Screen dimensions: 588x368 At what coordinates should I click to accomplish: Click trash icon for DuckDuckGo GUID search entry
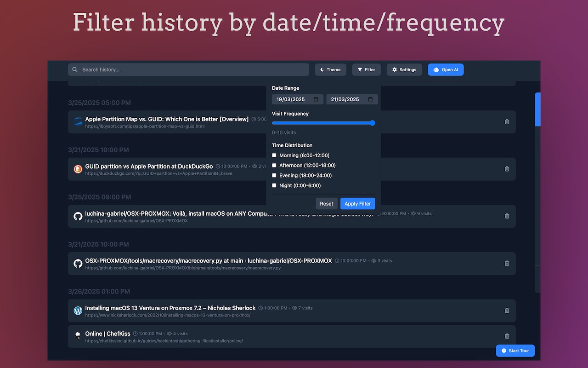[507, 169]
